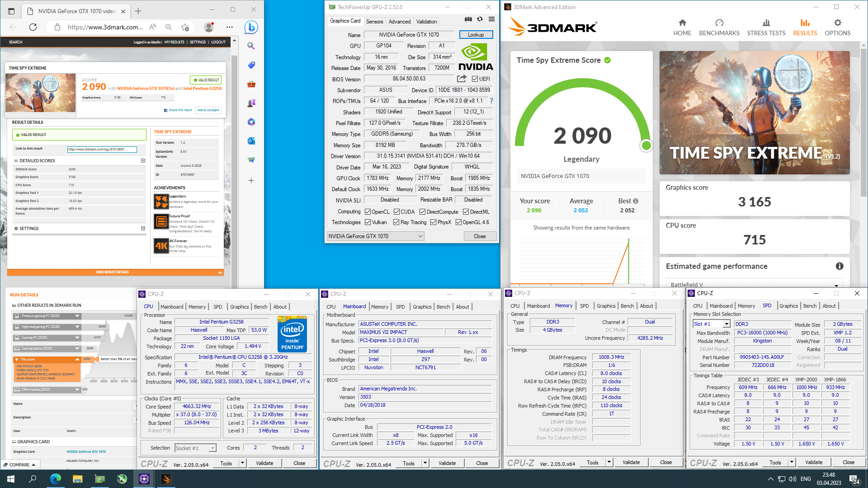Switch to GPU-Z Advanced tab
Image resolution: width=868 pixels, height=488 pixels.
pos(400,22)
